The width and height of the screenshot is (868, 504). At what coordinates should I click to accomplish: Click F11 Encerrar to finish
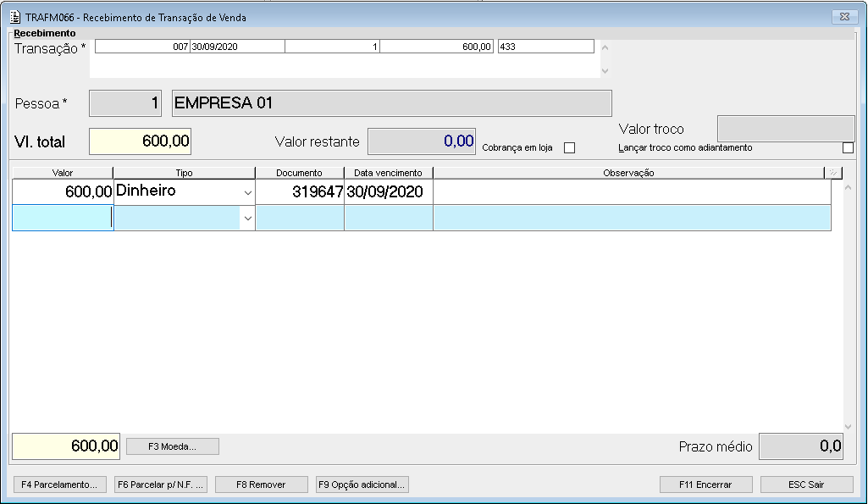pyautogui.click(x=705, y=485)
